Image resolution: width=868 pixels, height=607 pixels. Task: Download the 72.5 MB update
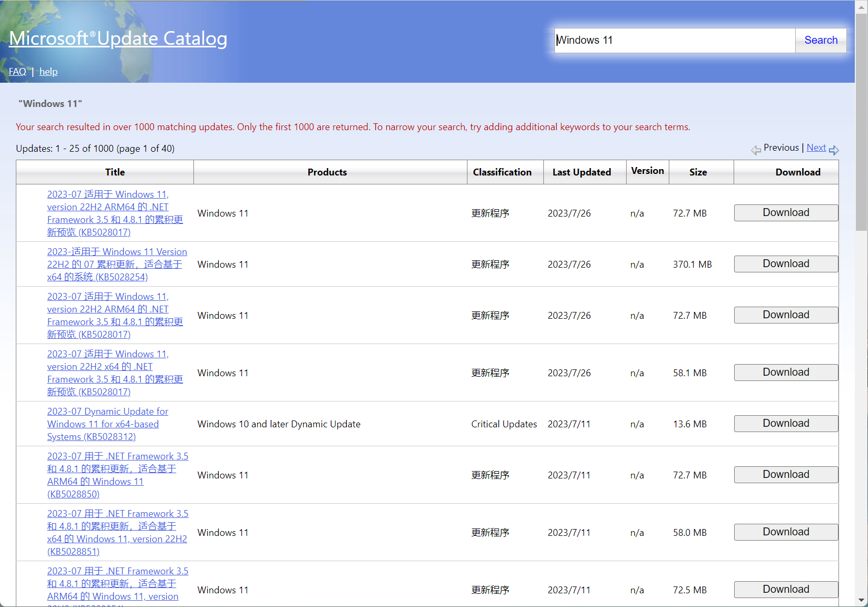click(x=786, y=590)
